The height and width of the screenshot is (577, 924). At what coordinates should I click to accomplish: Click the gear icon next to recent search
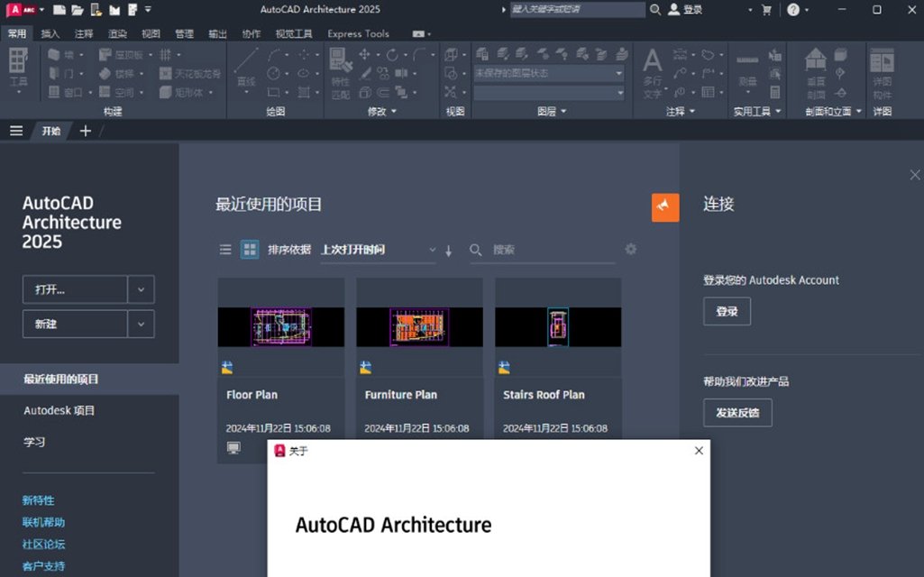[630, 249]
